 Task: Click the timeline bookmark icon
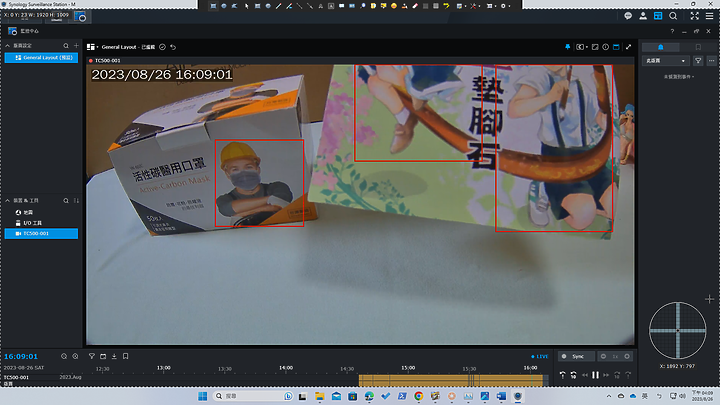[125, 356]
